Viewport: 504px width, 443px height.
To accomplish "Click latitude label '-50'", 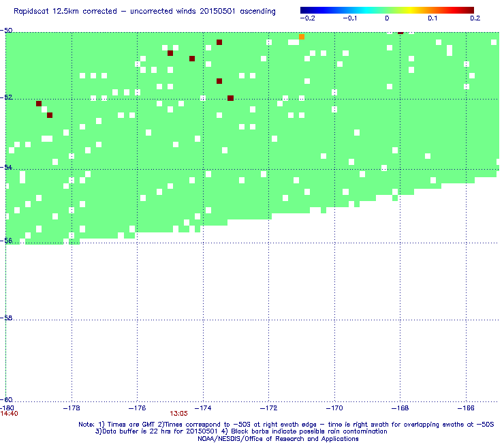I will 6,30.
